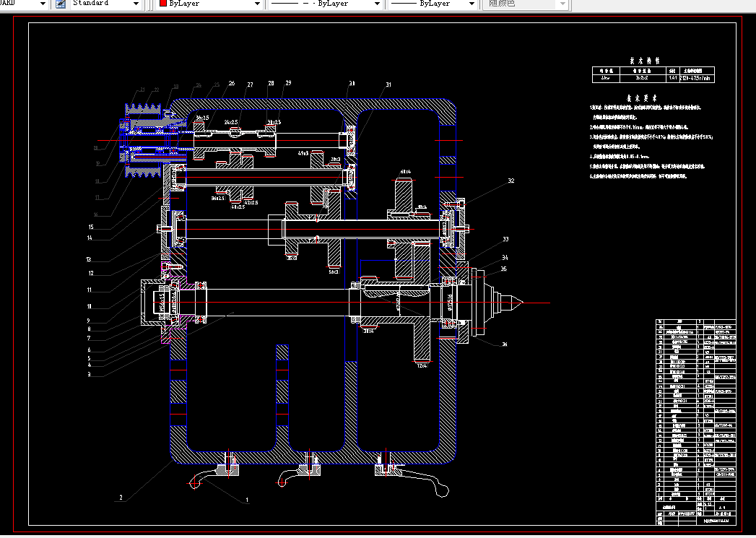Image resolution: width=756 pixels, height=538 pixels.
Task: Click the 49x3 gear label
Action: 303,154
